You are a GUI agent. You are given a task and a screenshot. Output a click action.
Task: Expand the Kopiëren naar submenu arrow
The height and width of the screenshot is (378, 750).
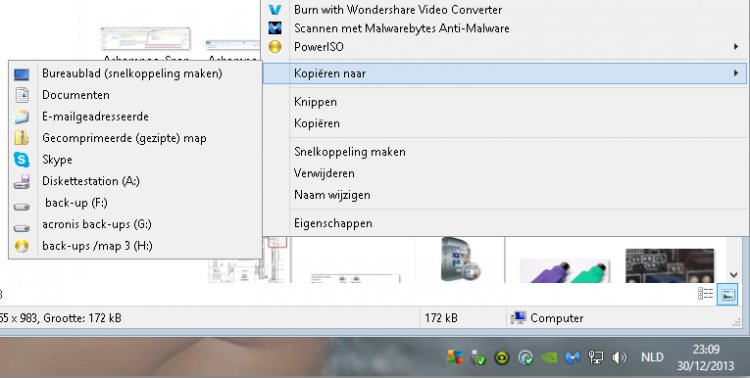[x=736, y=73]
